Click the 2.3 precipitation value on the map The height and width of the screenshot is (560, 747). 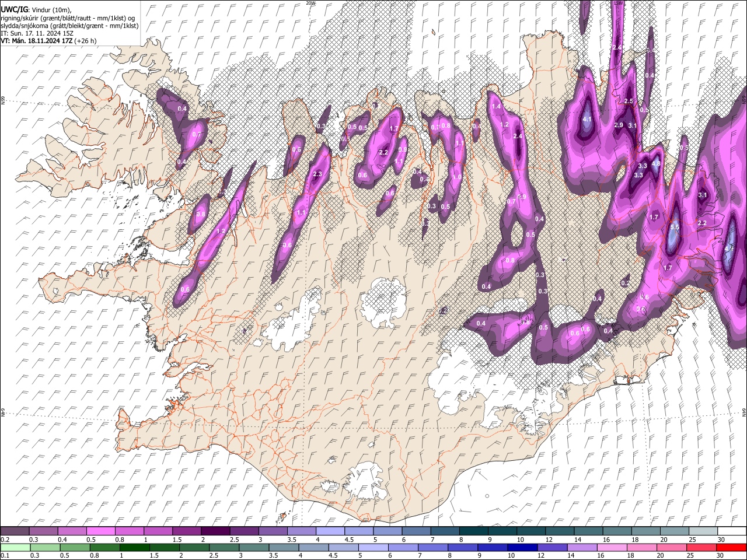(317, 174)
